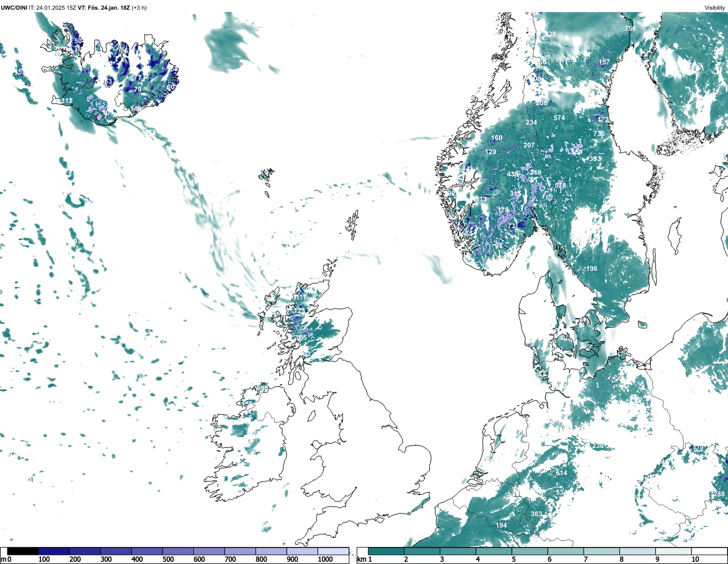Click the '206' value in Norway
The width and height of the screenshot is (728, 564).
click(541, 103)
